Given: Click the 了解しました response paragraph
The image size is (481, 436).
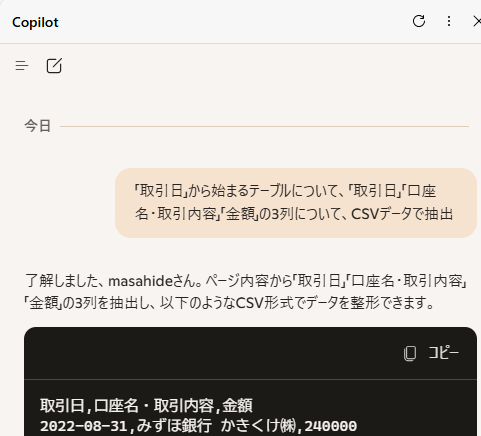Looking at the screenshot, I should tap(246, 292).
